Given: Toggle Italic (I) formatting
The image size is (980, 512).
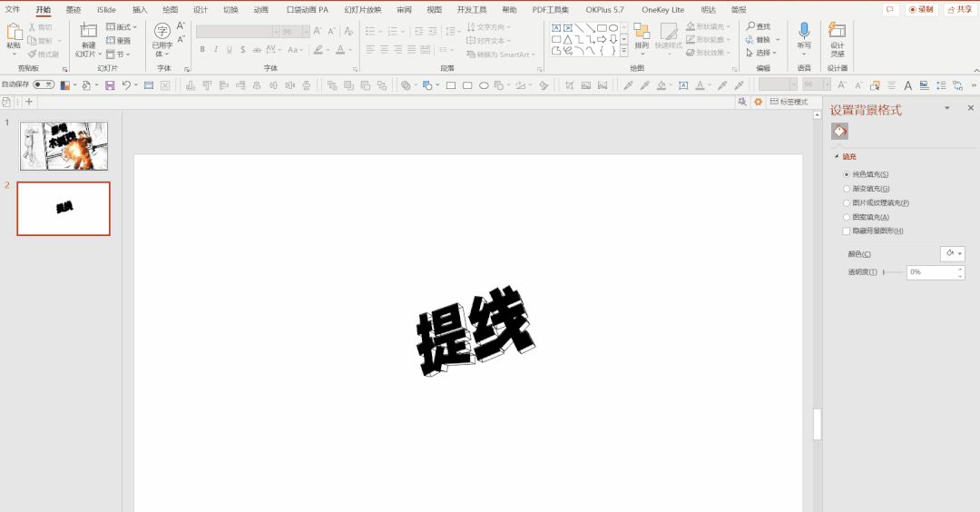Looking at the screenshot, I should pyautogui.click(x=216, y=49).
